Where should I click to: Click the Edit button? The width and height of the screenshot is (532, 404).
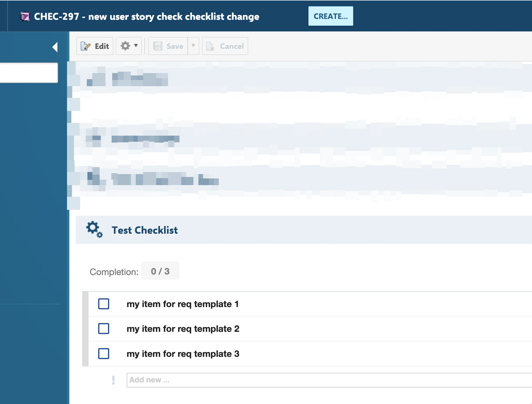click(x=95, y=46)
